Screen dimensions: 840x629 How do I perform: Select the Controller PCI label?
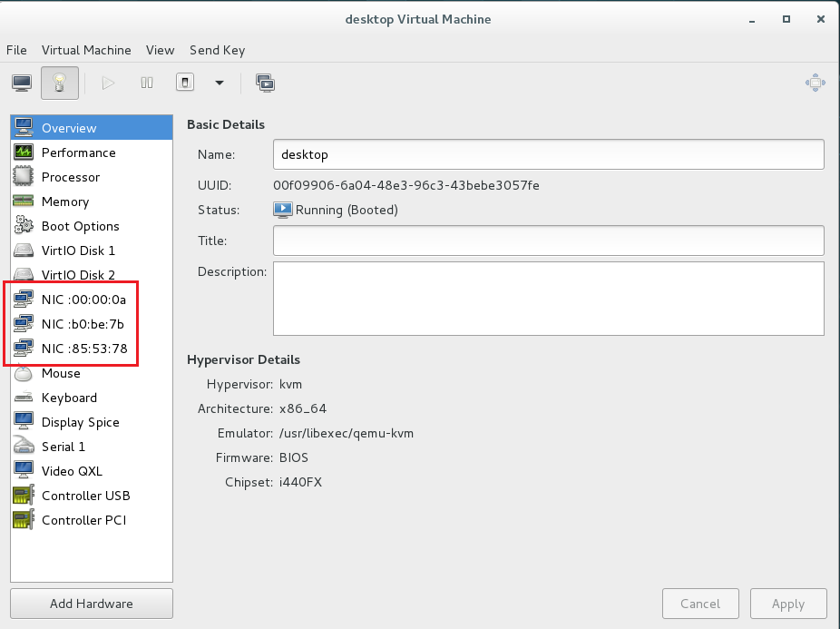coord(84,520)
